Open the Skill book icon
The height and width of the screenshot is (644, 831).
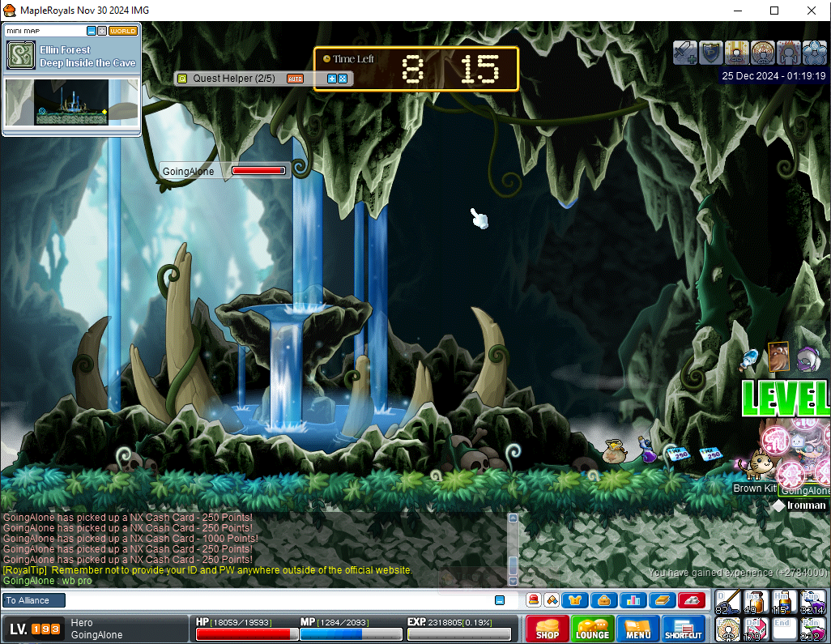click(662, 600)
